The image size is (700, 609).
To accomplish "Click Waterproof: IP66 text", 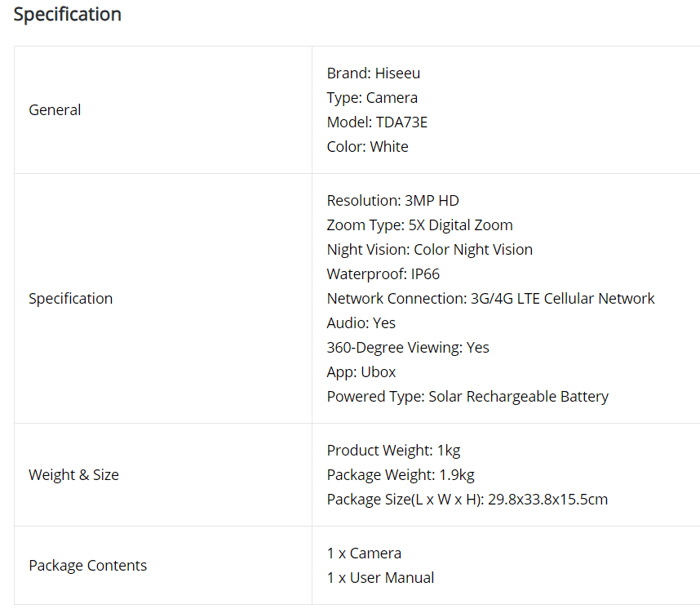I will click(383, 274).
